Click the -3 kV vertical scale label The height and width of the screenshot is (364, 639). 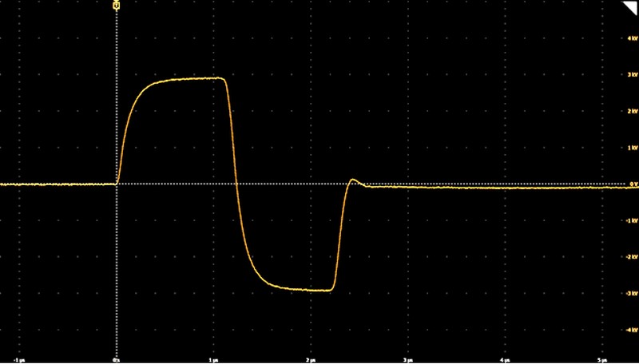click(632, 293)
